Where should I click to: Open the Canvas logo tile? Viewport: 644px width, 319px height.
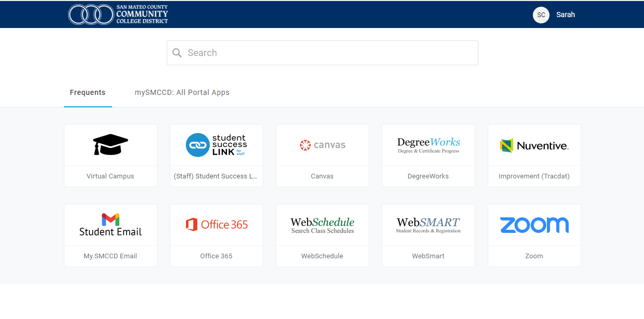(x=322, y=145)
